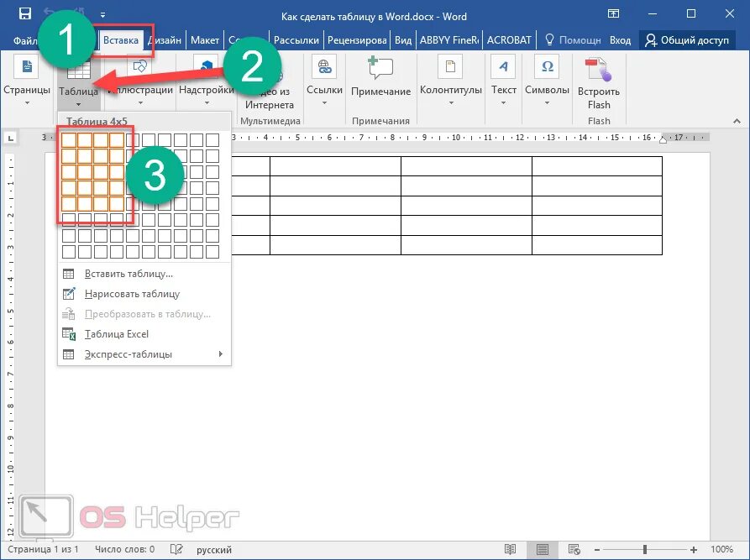The width and height of the screenshot is (750, 560).
Task: Select Вставить таблицу... menu entry
Action: coord(144,274)
